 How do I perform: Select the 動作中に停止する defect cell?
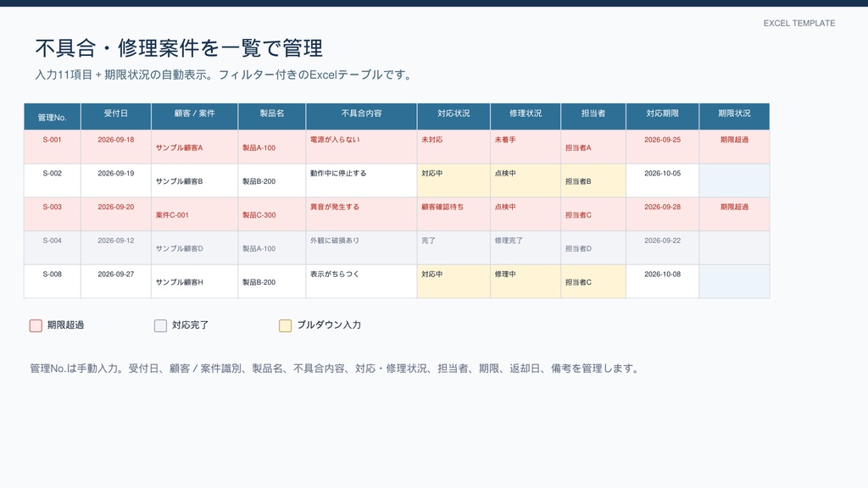tap(361, 181)
